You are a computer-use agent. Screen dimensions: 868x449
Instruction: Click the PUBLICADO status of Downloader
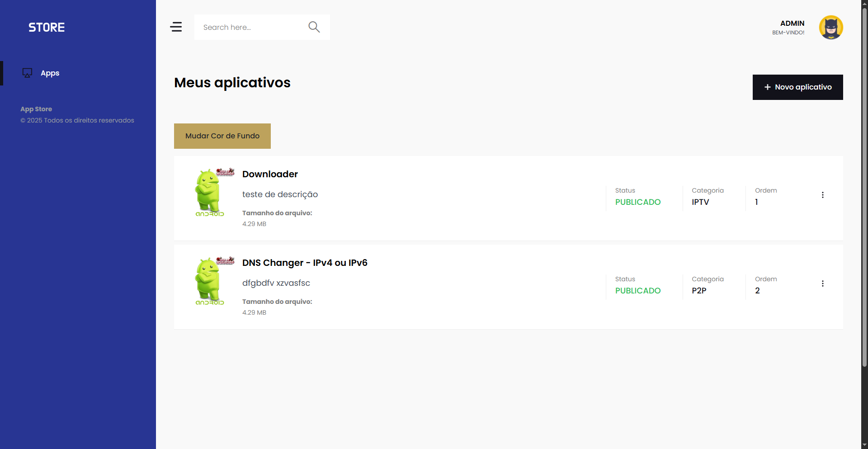tap(637, 202)
